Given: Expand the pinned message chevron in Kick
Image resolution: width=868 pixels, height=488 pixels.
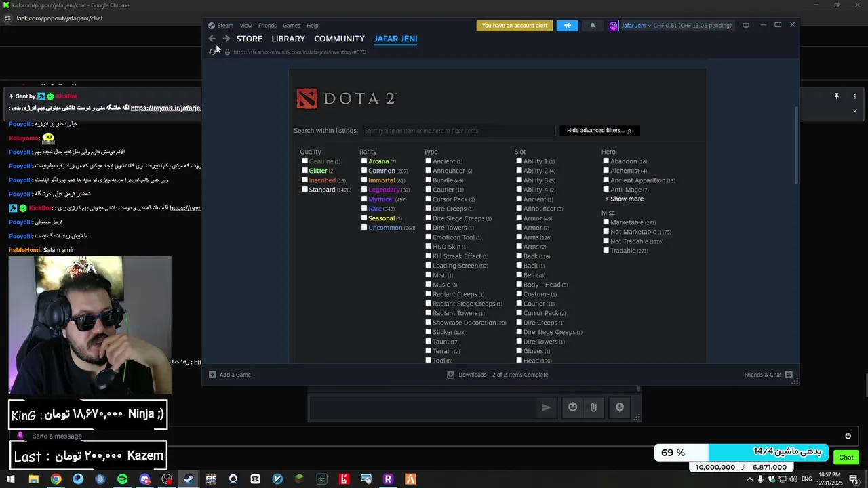Looking at the screenshot, I should pyautogui.click(x=854, y=110).
